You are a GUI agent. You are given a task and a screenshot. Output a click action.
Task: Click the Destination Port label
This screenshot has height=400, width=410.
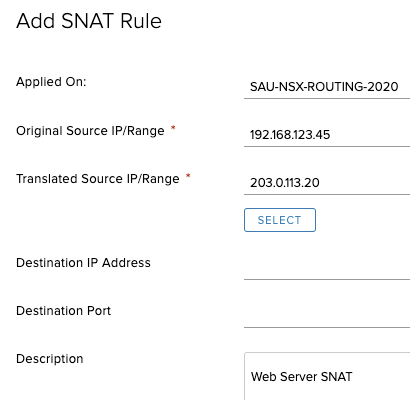[63, 311]
